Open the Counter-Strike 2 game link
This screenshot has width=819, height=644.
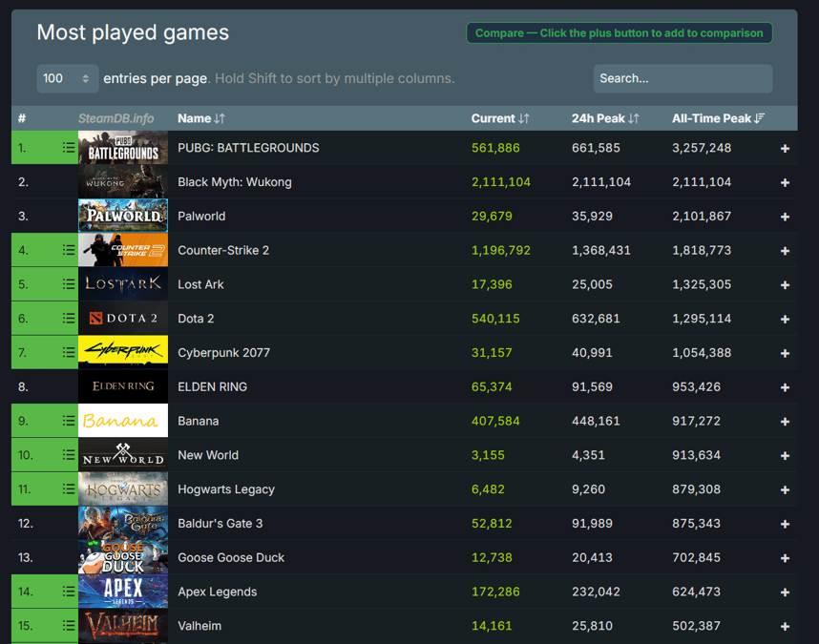click(x=223, y=250)
